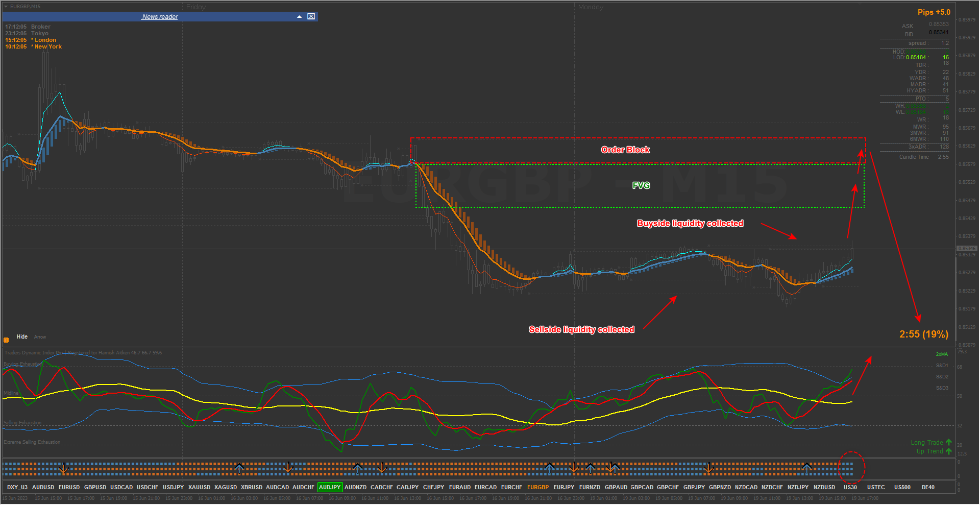Viewport: 980px width, 505px height.
Task: Click the Arrow label next to Hide
Action: point(40,337)
